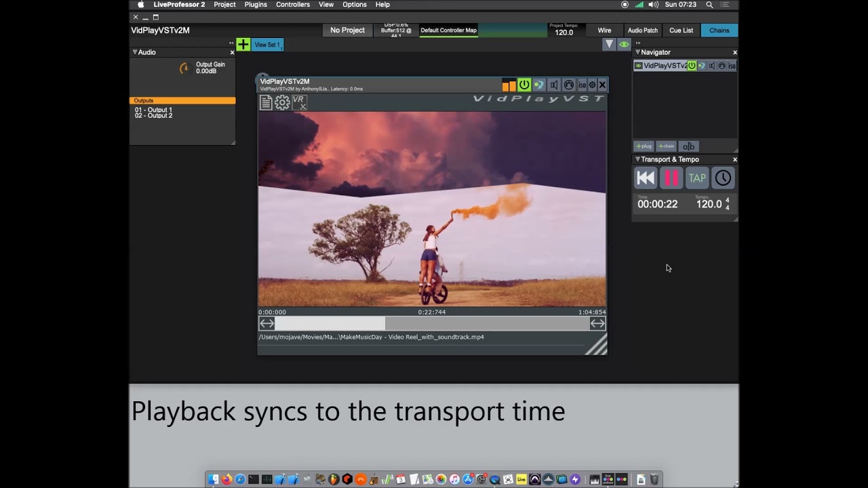Mute the plugin via the window header speaker icon
Image resolution: width=868 pixels, height=488 pixels.
[x=554, y=85]
